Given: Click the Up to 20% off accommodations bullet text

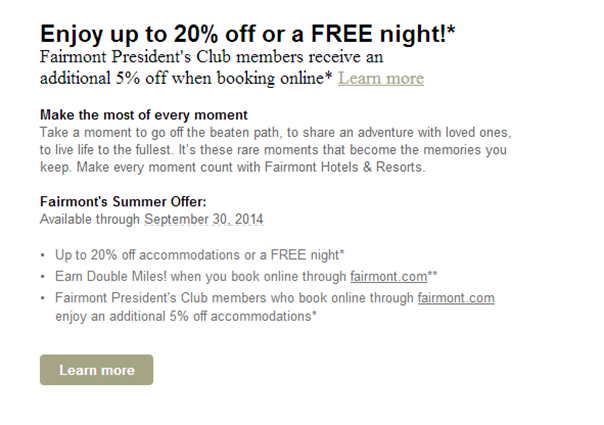Looking at the screenshot, I should 200,255.
